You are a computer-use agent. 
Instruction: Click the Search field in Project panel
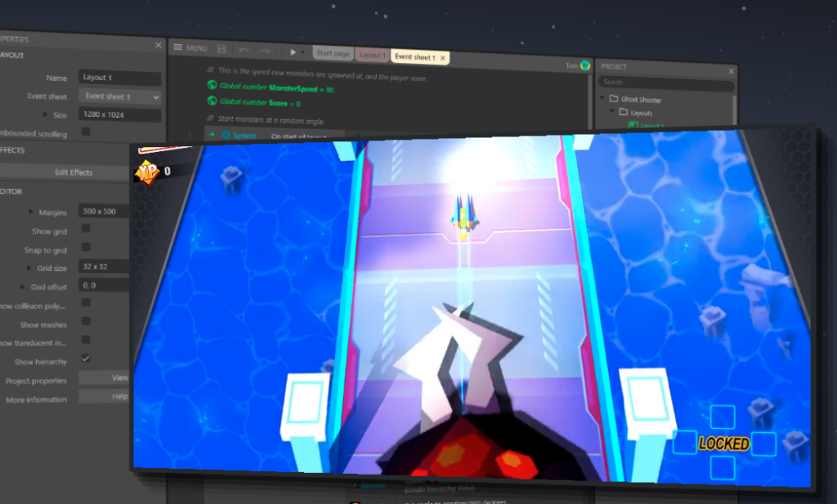coord(665,83)
